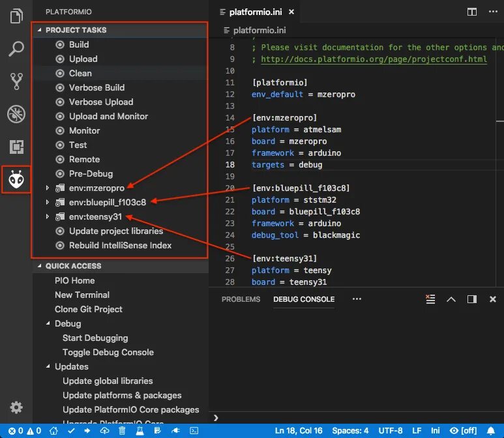This screenshot has width=504, height=438.
Task: Switch to the PROBLEMS tab
Action: pyautogui.click(x=241, y=299)
